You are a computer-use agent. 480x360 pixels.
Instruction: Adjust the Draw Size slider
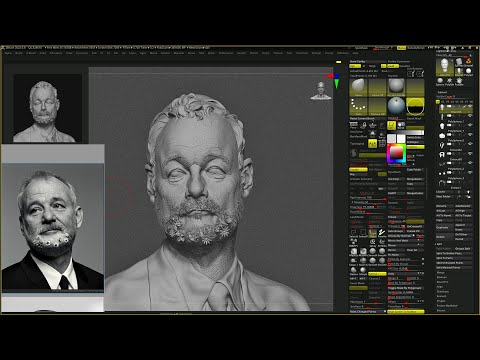(x=367, y=207)
